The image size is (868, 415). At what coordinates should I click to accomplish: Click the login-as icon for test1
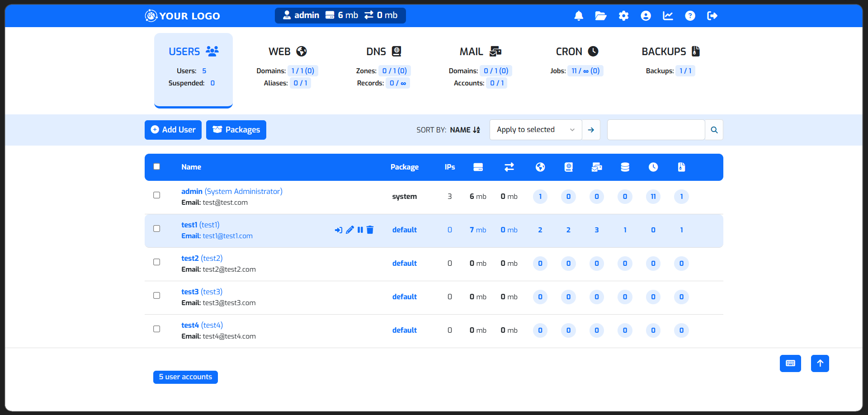[338, 230]
